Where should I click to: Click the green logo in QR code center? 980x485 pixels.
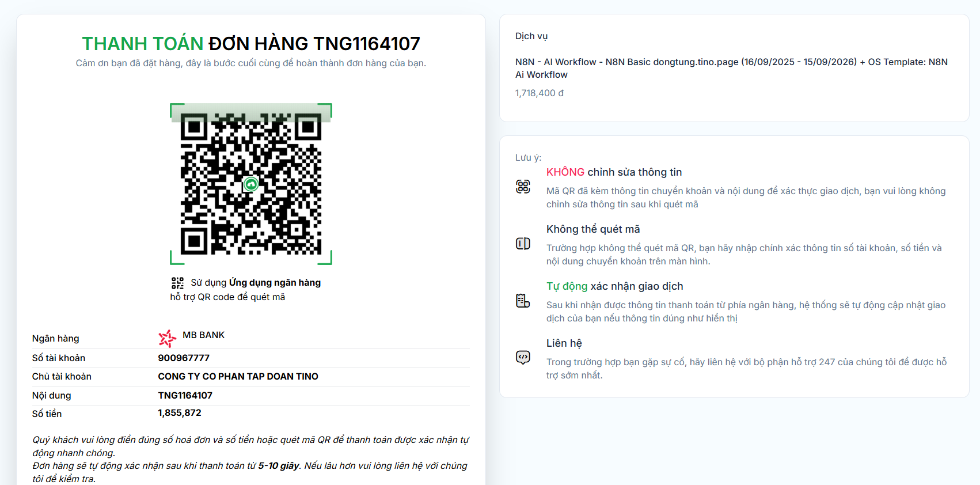(x=251, y=184)
